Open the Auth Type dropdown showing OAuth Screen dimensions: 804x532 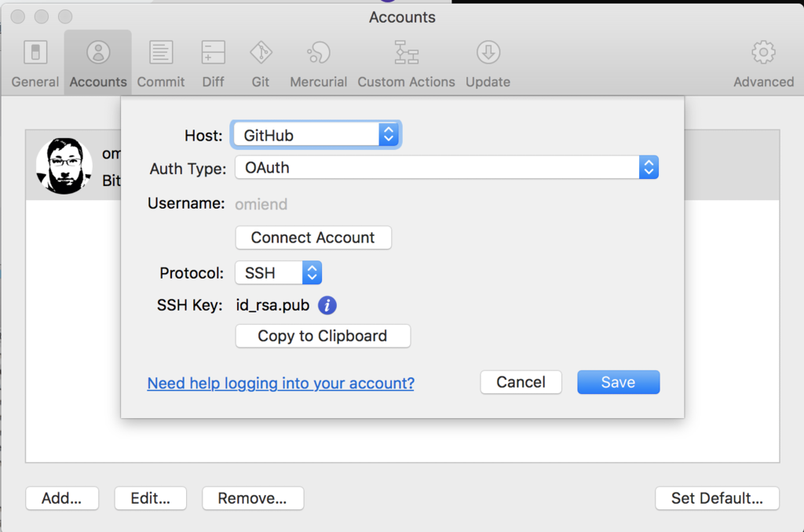pyautogui.click(x=447, y=168)
